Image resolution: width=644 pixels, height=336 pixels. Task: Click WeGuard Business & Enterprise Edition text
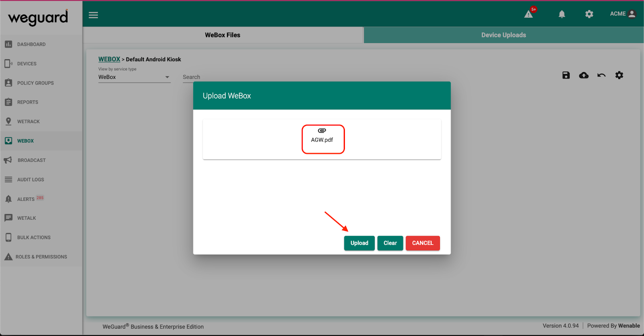(x=153, y=326)
